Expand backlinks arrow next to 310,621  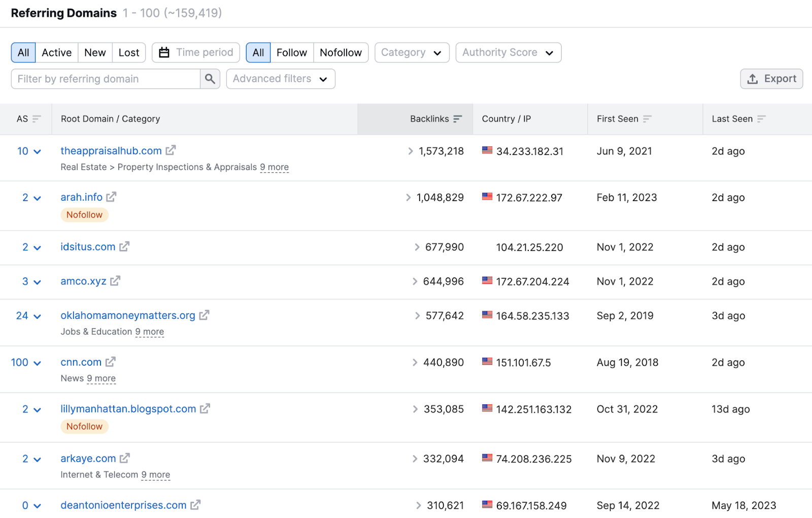pos(419,505)
